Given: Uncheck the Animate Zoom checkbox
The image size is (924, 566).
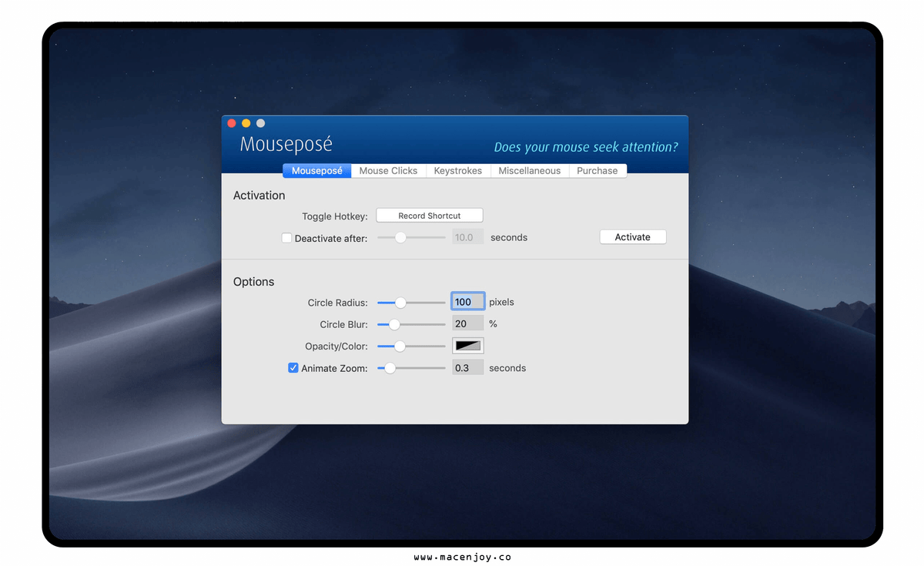Looking at the screenshot, I should coord(293,368).
